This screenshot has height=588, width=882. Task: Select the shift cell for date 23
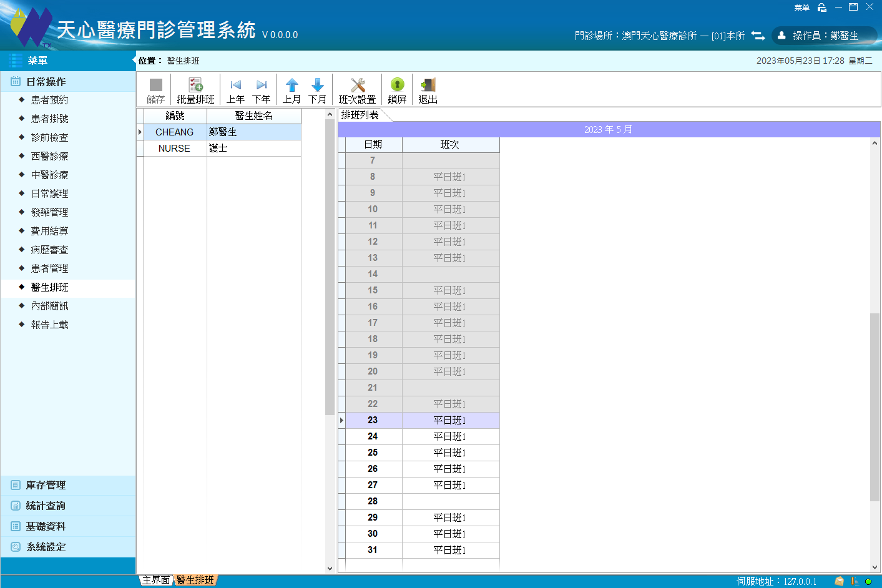pos(451,421)
